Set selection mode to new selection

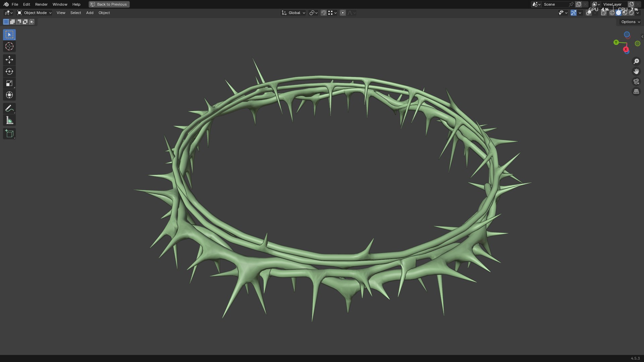6,22
